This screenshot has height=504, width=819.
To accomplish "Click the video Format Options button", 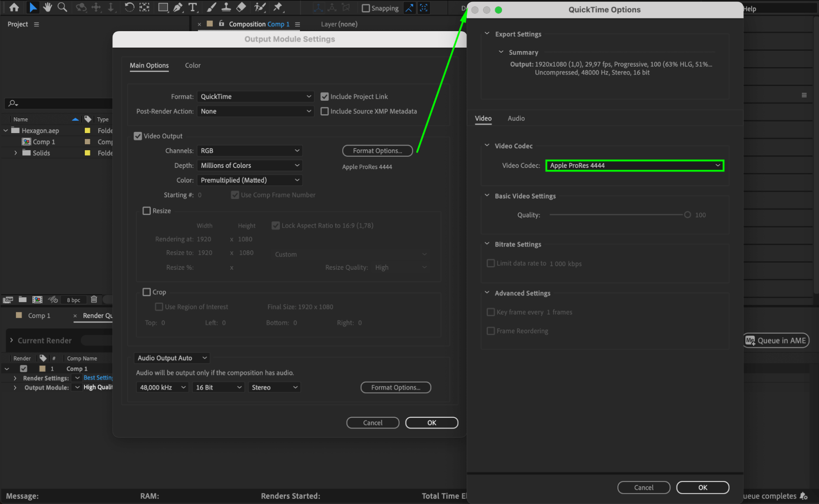I will (x=377, y=151).
